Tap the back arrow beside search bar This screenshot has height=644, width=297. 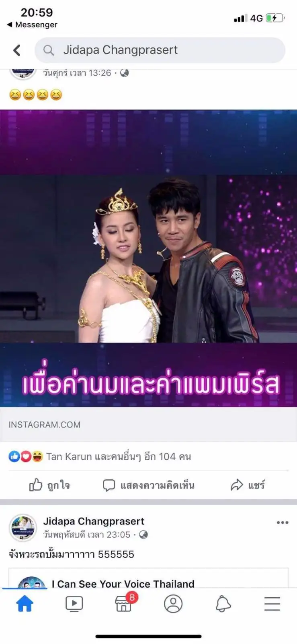click(x=17, y=50)
